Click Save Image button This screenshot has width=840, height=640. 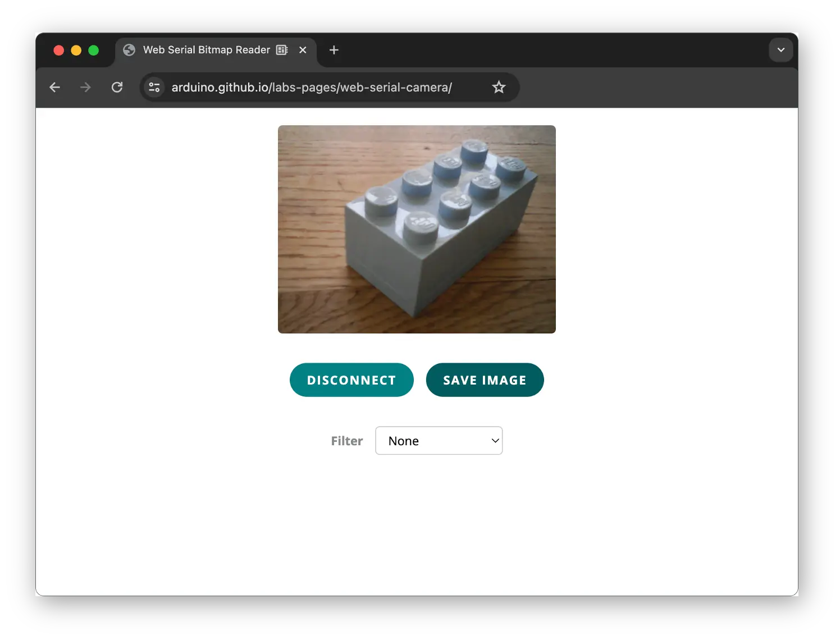[x=485, y=380]
